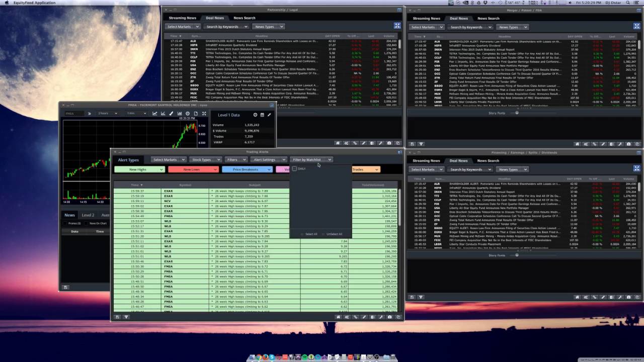Screen dimensions: 644x362
Task: Switch to Streaming News tab in Partnership / Legal
Action: coord(182,18)
